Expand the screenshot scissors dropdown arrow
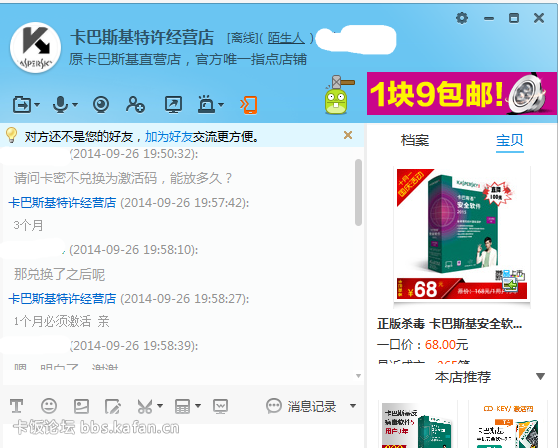Image resolution: width=558 pixels, height=448 pixels. tap(160, 406)
